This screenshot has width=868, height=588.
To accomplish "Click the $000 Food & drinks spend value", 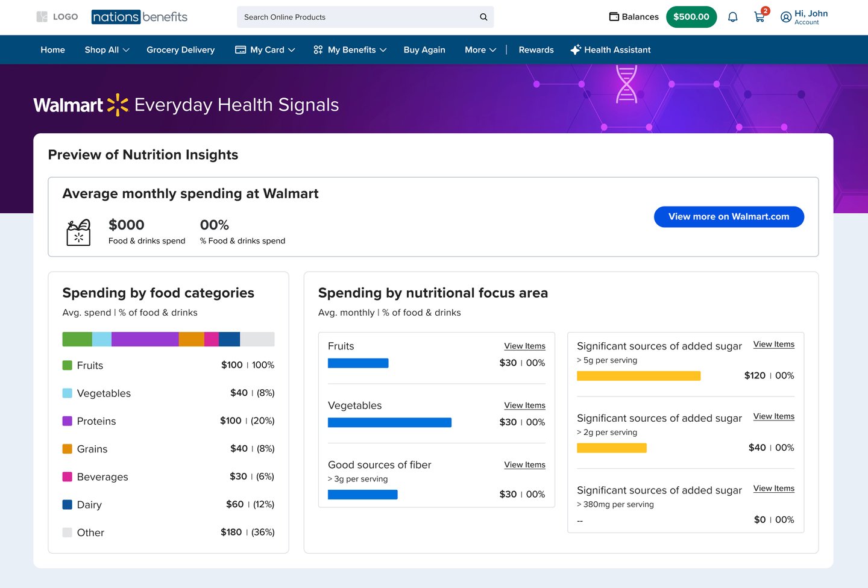I will pyautogui.click(x=126, y=225).
